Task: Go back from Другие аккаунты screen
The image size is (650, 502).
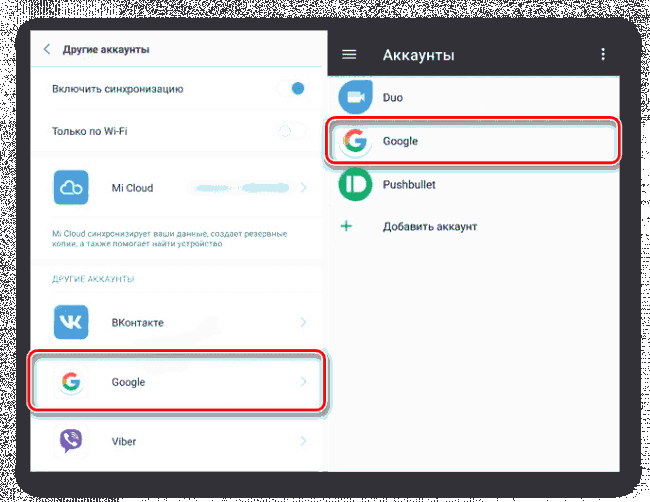Action: [x=47, y=49]
